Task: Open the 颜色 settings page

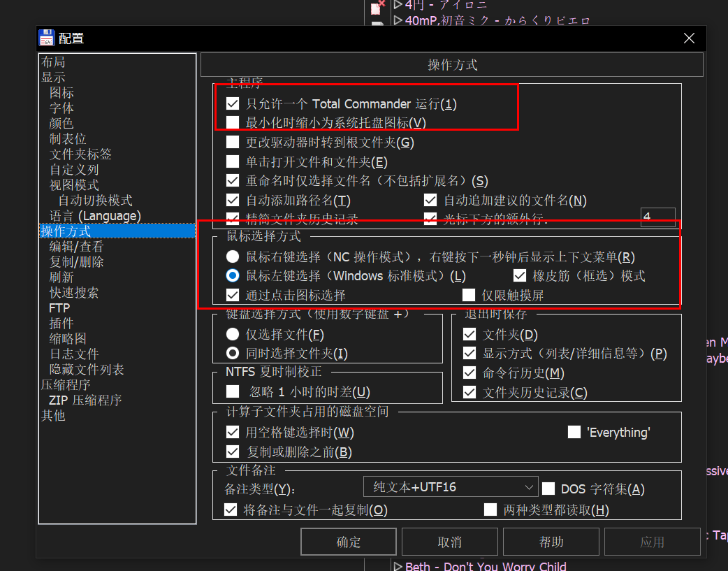Action: click(61, 123)
